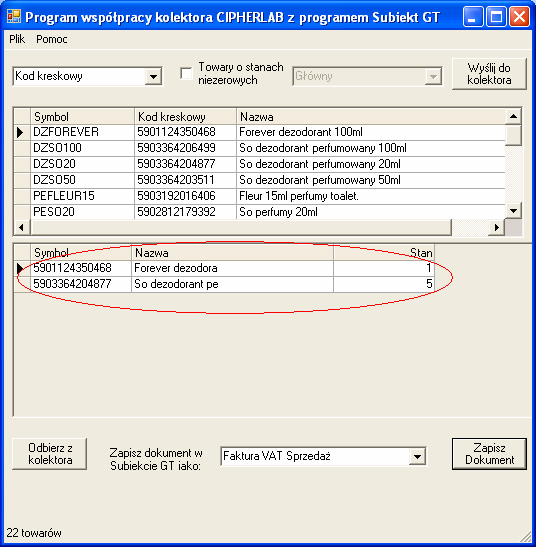Click the row selector of the DZFOREVER row
Image resolution: width=537 pixels, height=550 pixels.
coord(22,132)
